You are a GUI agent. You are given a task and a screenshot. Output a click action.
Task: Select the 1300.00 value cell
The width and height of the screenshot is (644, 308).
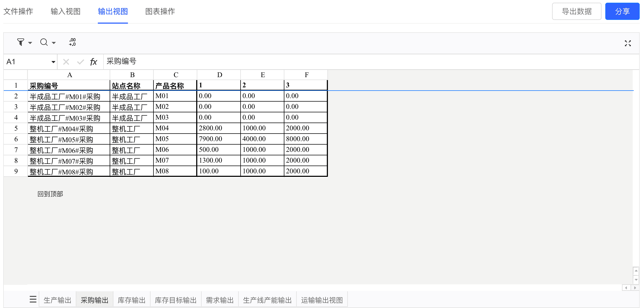[219, 161]
